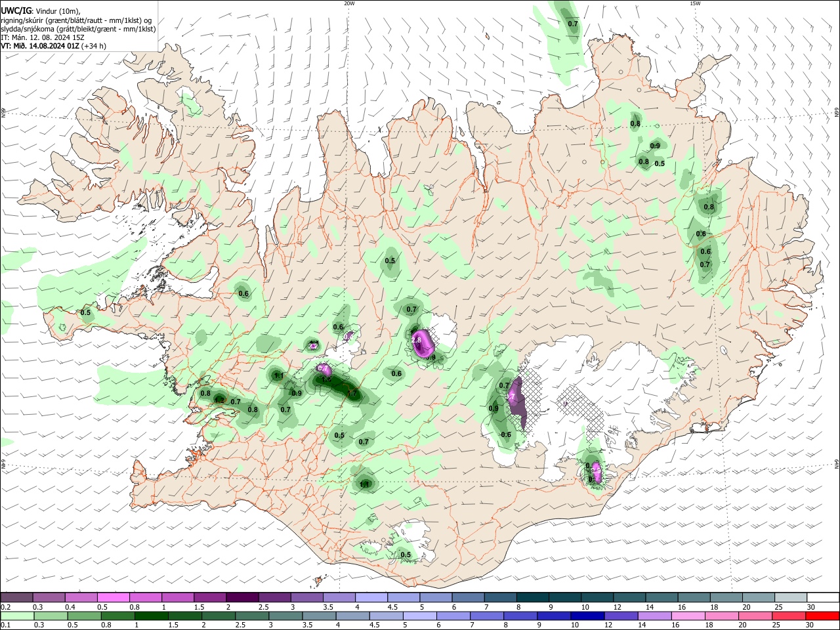Click the upper scale swatch between 8 and 9
This screenshot has width=840, height=630.
[x=533, y=597]
